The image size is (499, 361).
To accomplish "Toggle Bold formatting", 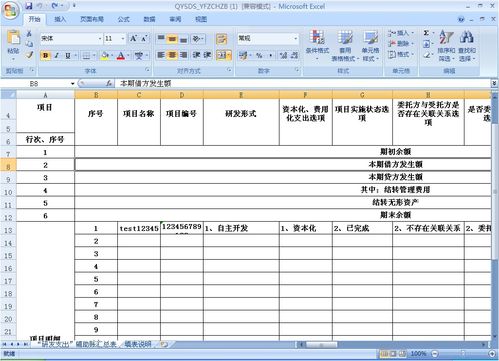I will coord(46,56).
